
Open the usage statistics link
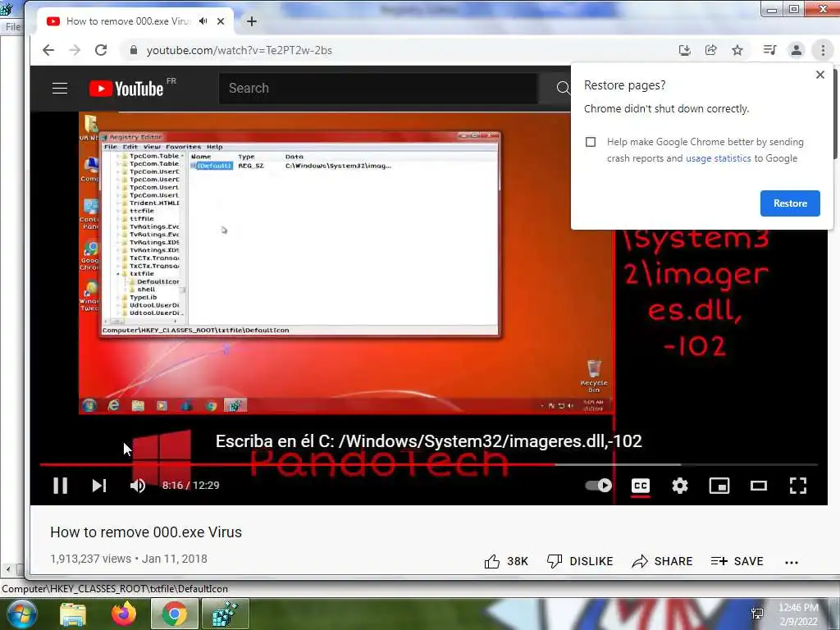[719, 158]
